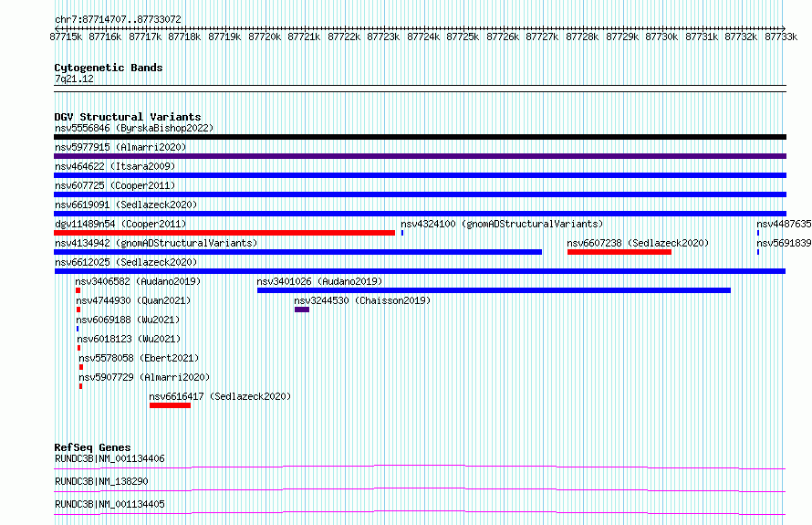Click the RUNDC3B|NM_138290 gene label
Viewport: 812px width, 525px height.
tap(101, 481)
